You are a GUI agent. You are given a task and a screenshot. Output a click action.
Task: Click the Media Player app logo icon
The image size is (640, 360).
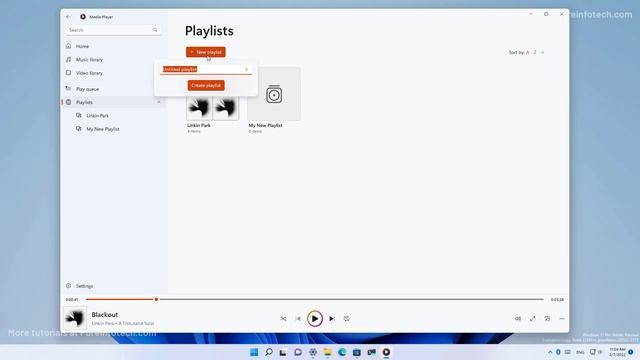(x=83, y=17)
